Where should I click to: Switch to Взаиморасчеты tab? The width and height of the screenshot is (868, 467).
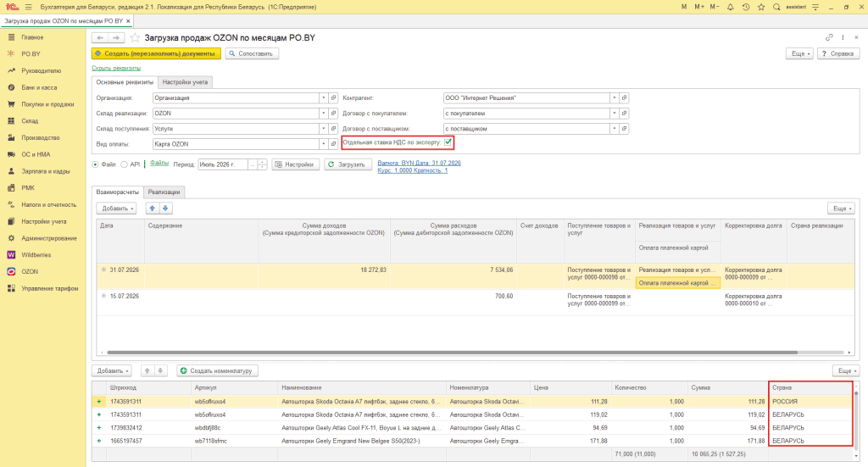(x=117, y=192)
